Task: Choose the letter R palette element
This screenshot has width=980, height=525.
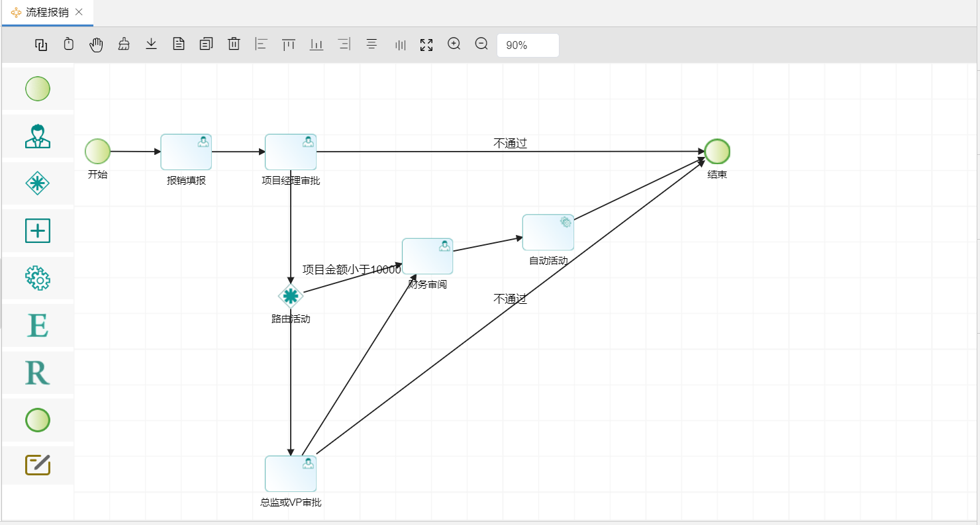Action: [x=38, y=373]
